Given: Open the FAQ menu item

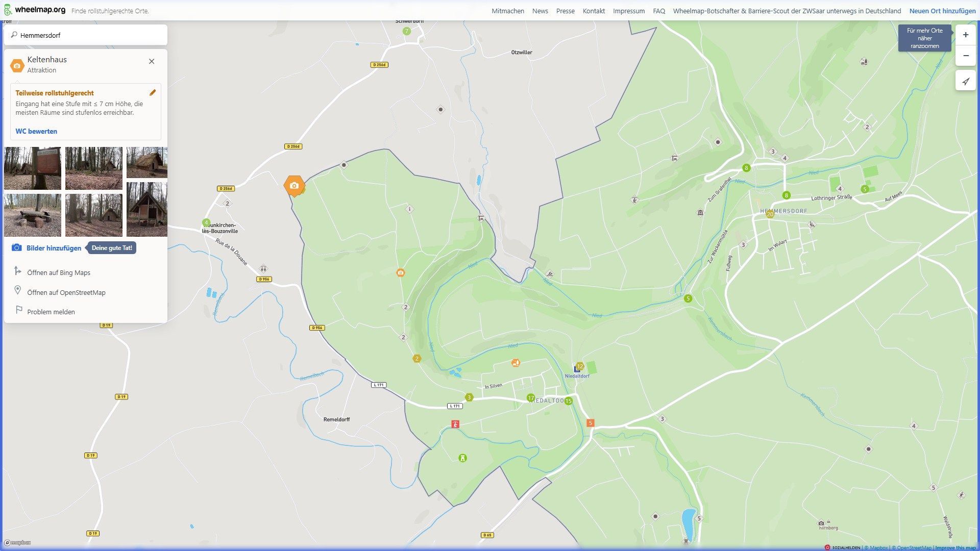Looking at the screenshot, I should 658,11.
